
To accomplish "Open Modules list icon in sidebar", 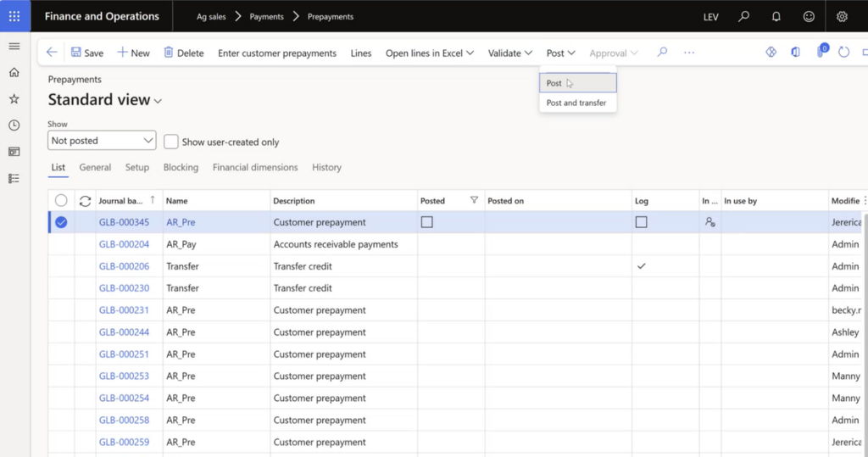I will coord(14,178).
